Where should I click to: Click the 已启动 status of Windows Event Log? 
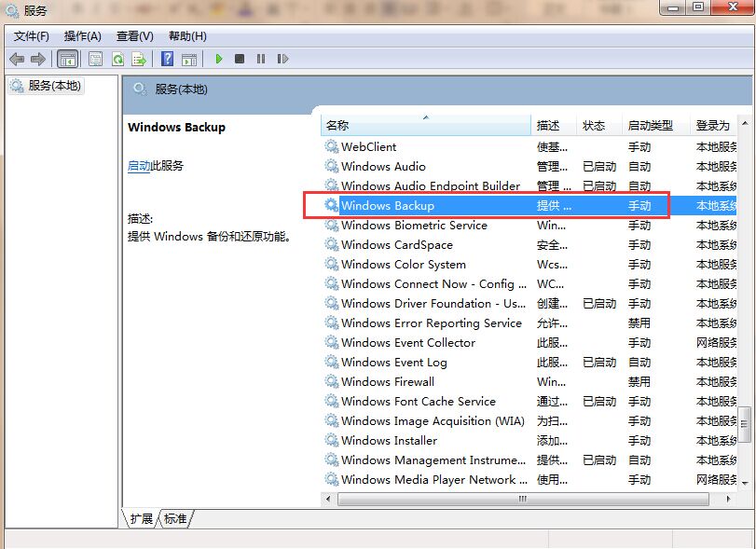tap(599, 363)
